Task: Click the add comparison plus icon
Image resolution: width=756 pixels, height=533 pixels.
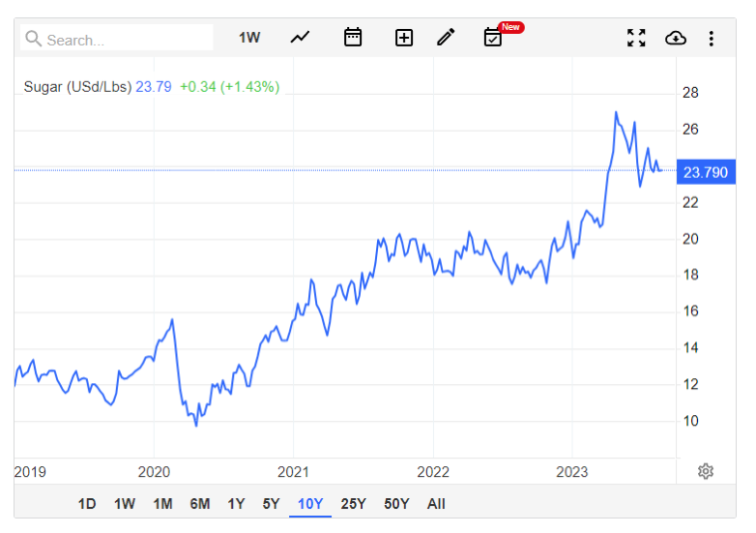Action: [403, 38]
